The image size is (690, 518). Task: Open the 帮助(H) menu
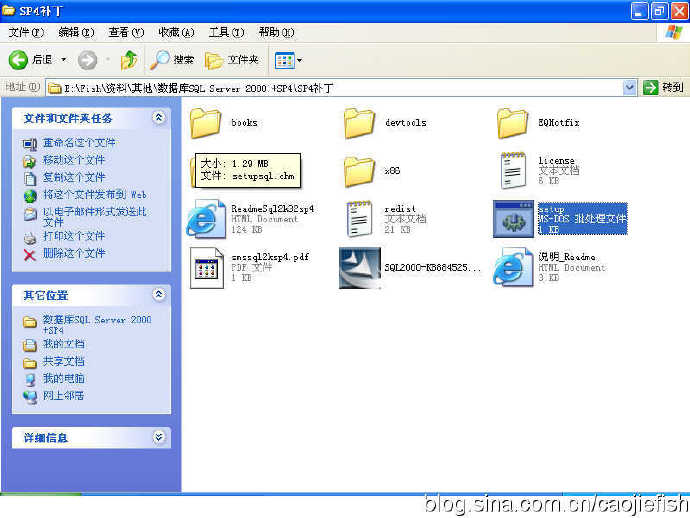point(276,32)
